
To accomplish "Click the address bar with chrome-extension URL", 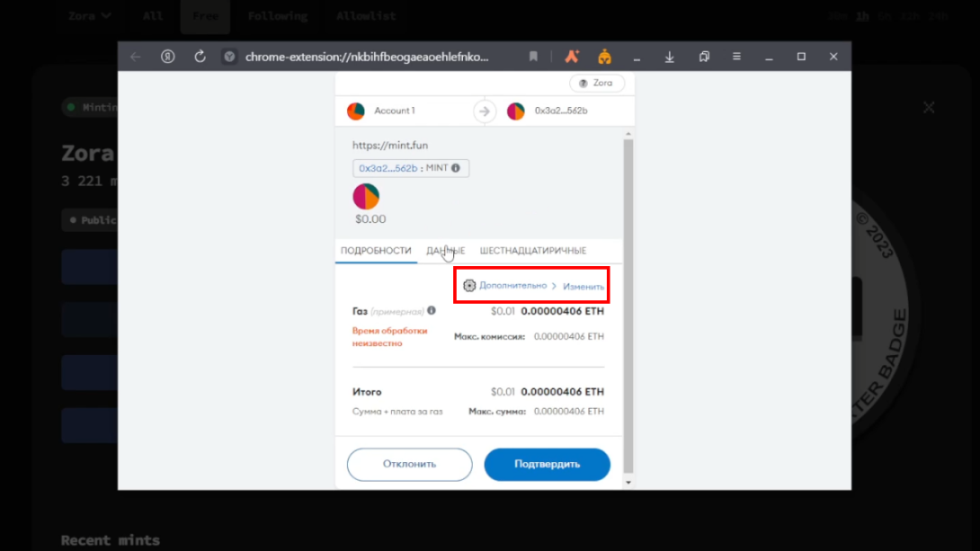I will pos(367,57).
